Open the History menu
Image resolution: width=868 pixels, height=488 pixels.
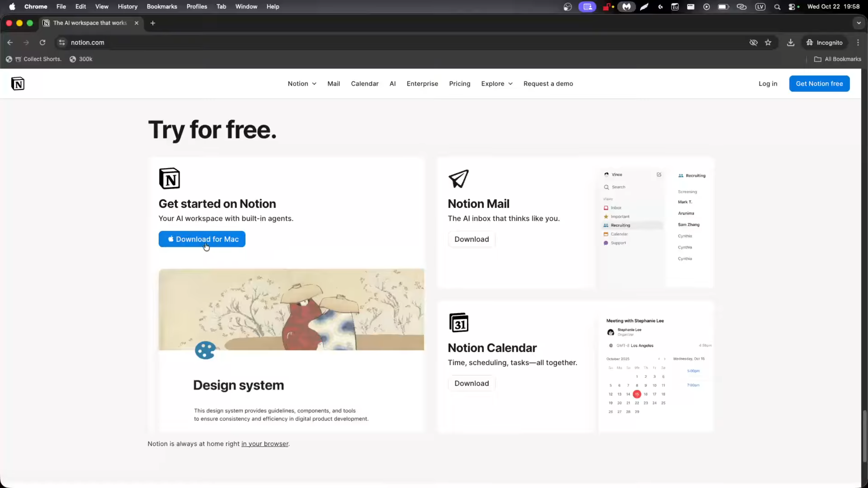(127, 6)
